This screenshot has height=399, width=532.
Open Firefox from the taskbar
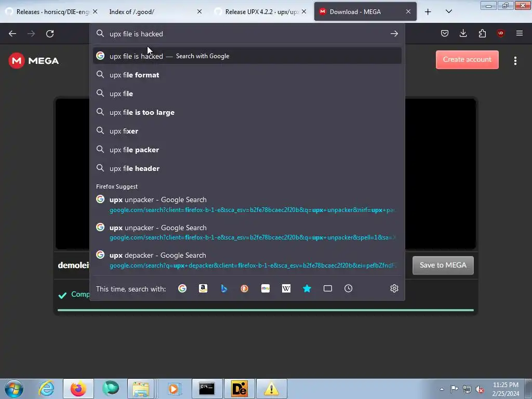pyautogui.click(x=78, y=389)
